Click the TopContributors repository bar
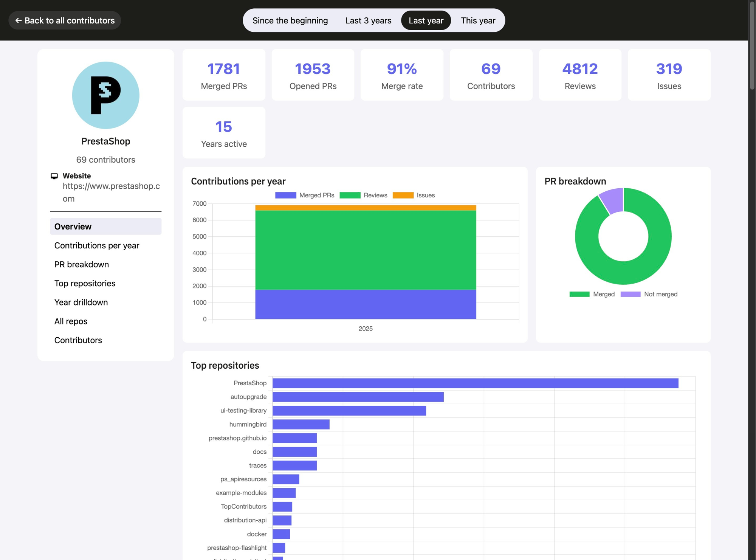 (x=282, y=506)
